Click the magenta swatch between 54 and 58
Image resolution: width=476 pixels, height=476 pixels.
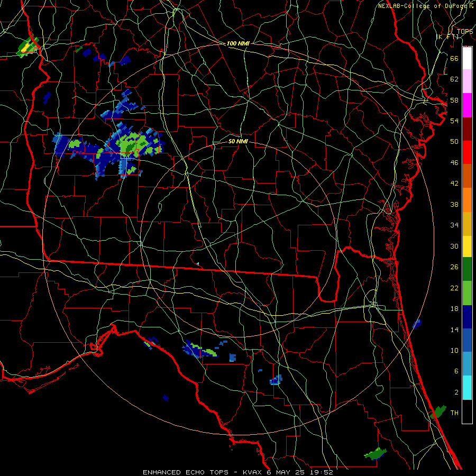pos(467,105)
